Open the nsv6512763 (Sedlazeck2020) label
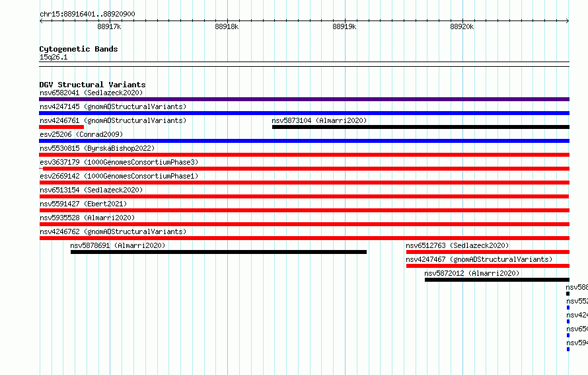588x375 pixels. click(457, 245)
